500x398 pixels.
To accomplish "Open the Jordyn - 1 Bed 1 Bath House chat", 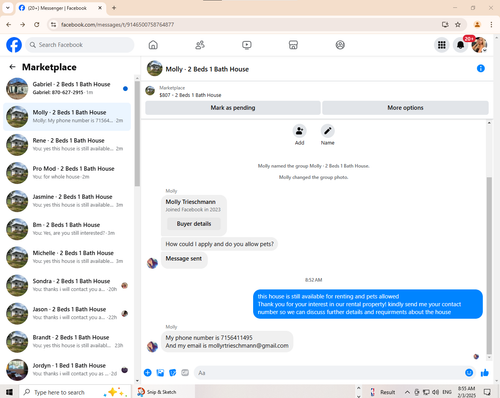I will (67, 369).
